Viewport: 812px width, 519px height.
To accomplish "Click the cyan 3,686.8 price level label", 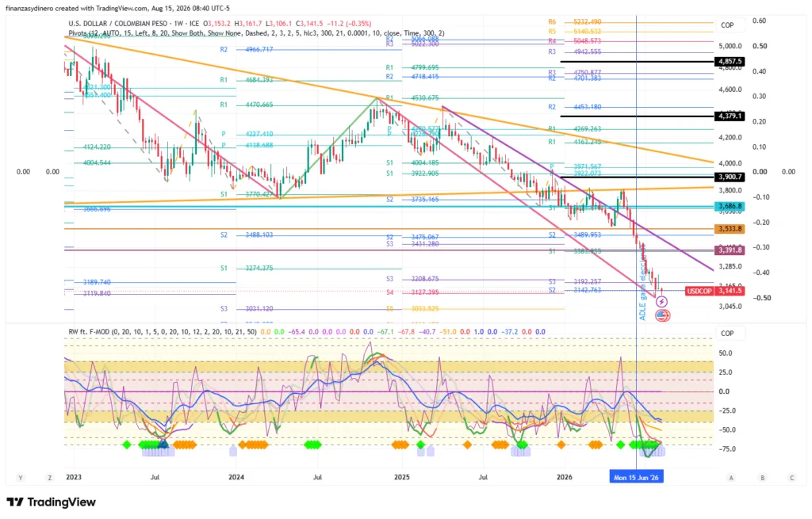I will 730,207.
